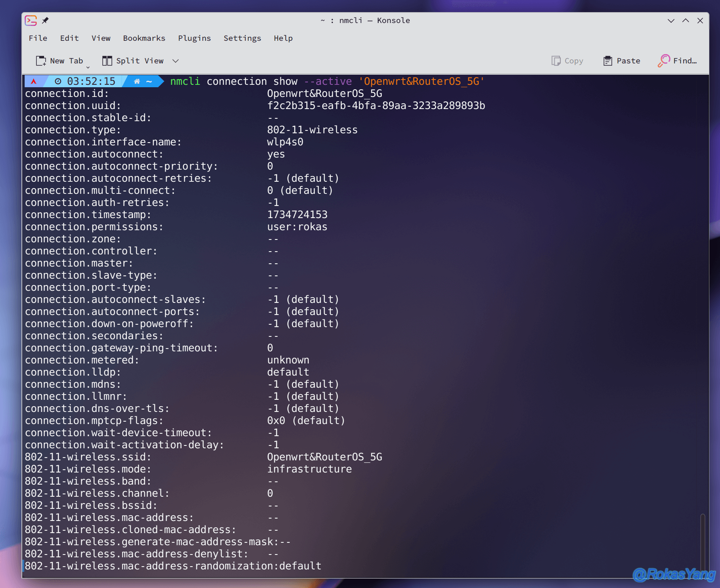Viewport: 720px width, 588px height.
Task: Open the View menu
Action: [x=101, y=38]
